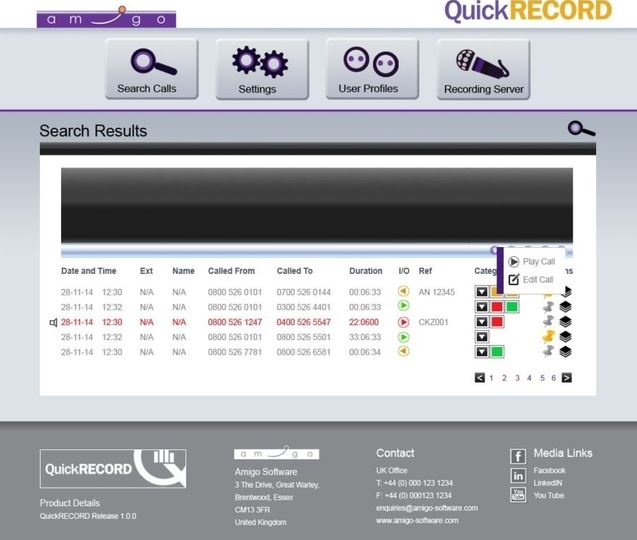This screenshot has width=637, height=540.
Task: Open the User Profiles page
Action: (x=372, y=69)
